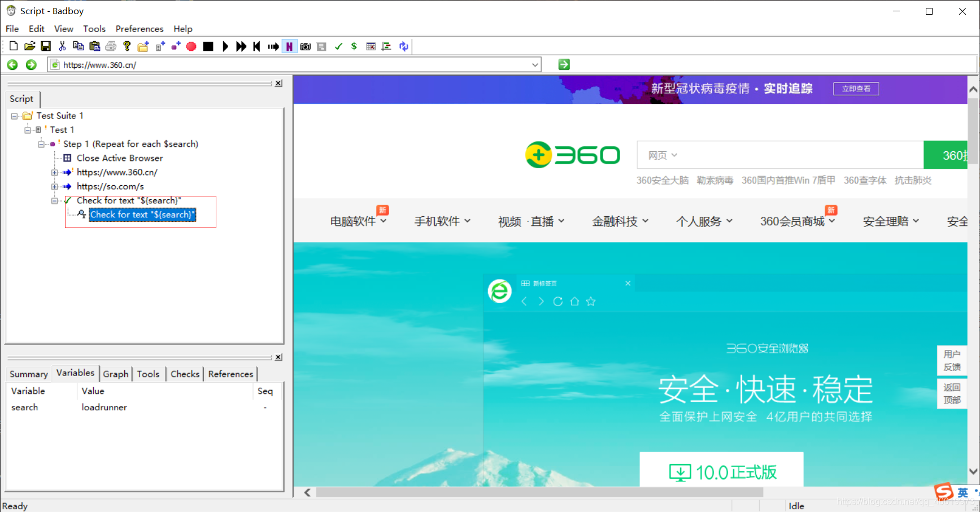Click the green 360 search button
The image size is (980, 512).
[946, 155]
